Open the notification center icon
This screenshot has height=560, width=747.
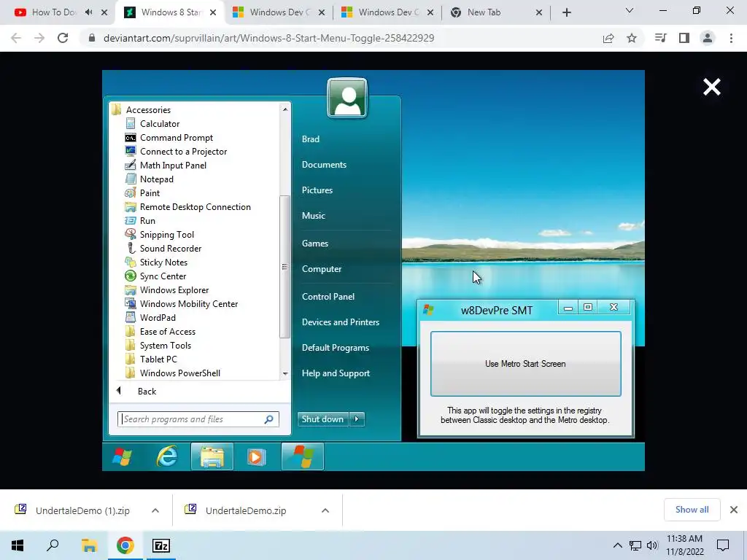pos(723,545)
